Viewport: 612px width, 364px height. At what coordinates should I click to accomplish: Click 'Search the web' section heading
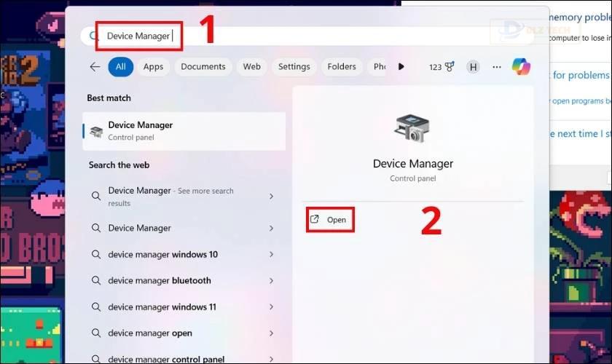[x=119, y=165]
